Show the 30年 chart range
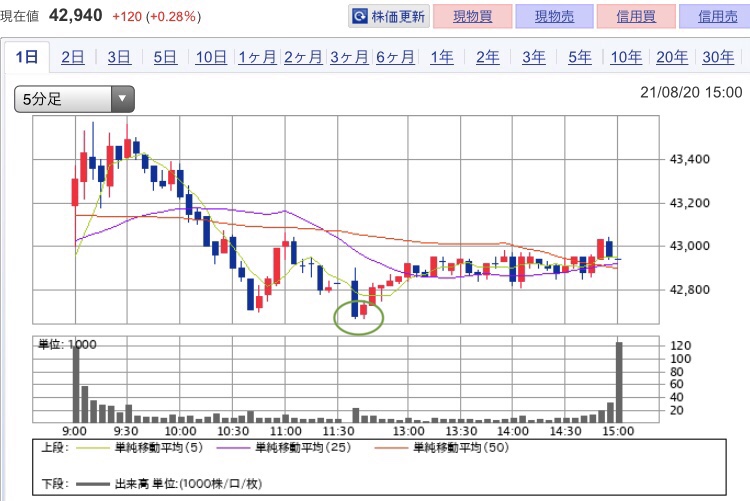Screen dimensions: 750x501 pyautogui.click(x=718, y=57)
